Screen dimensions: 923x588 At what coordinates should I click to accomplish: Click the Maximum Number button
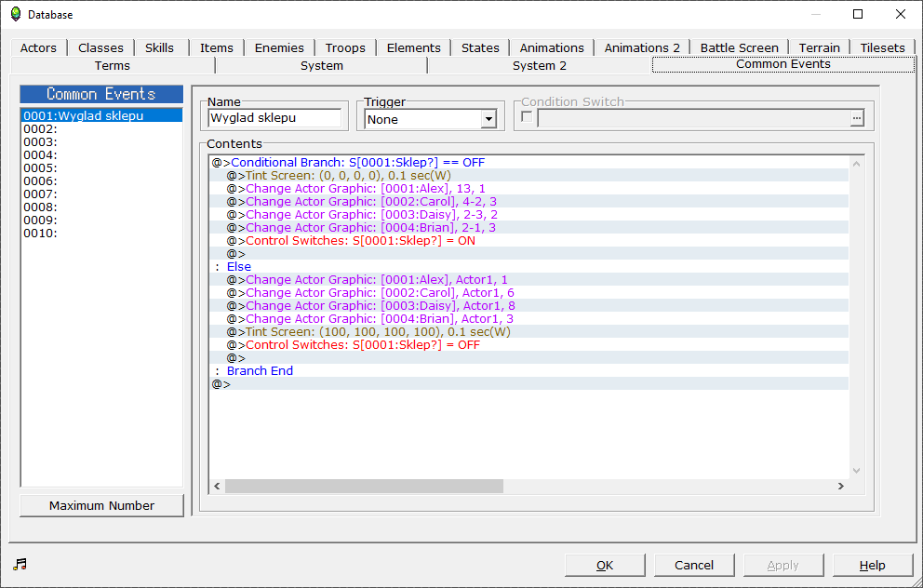coord(101,505)
